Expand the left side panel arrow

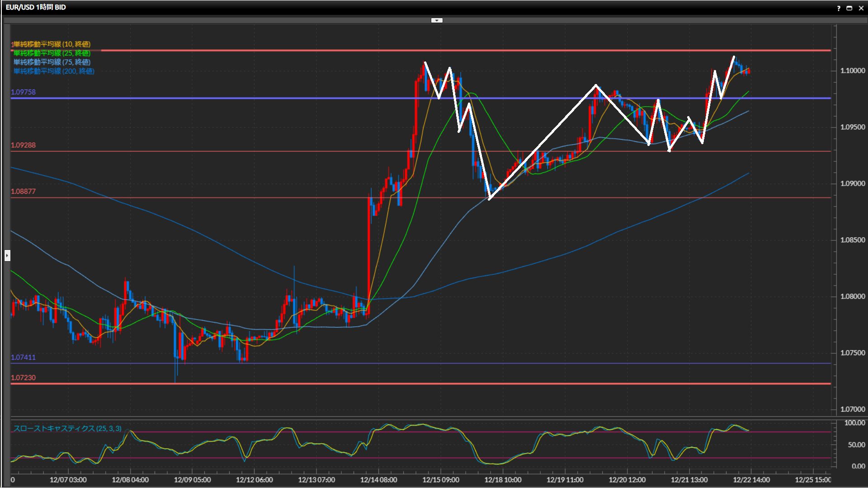(x=7, y=256)
